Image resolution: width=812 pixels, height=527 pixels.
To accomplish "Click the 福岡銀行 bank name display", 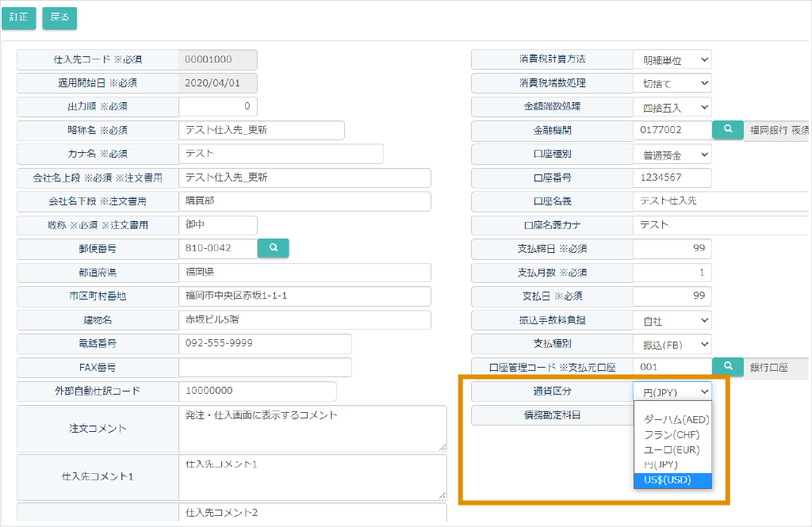I will [777, 131].
